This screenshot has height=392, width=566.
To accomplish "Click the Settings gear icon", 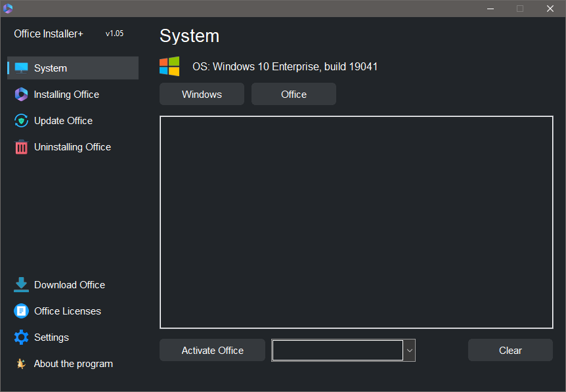I will (x=22, y=338).
